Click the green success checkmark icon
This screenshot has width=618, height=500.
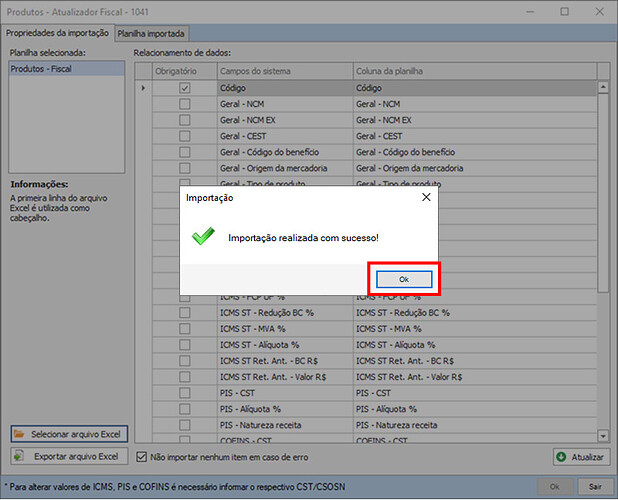204,237
